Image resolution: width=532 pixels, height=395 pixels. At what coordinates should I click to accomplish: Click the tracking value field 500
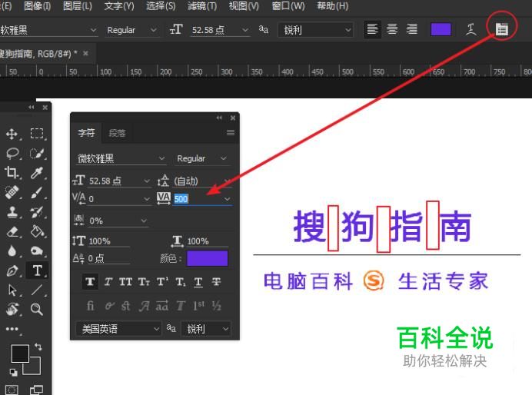click(x=197, y=199)
